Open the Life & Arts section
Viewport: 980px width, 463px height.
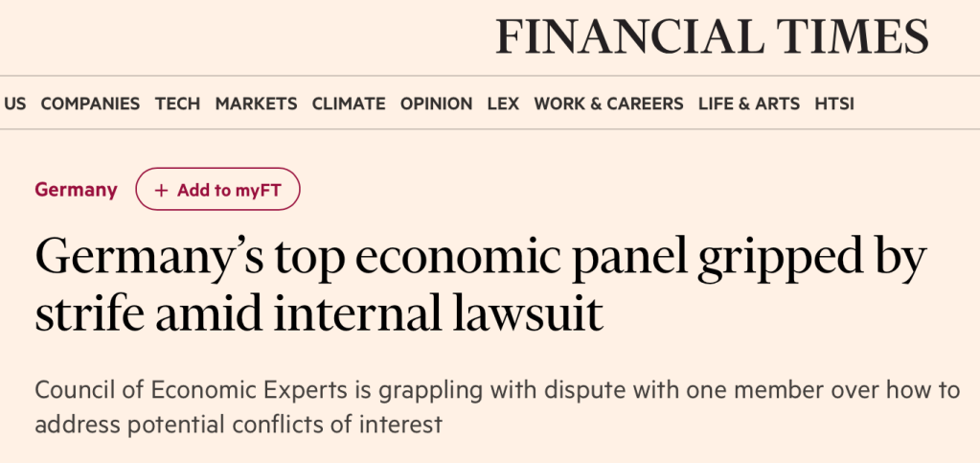(749, 104)
